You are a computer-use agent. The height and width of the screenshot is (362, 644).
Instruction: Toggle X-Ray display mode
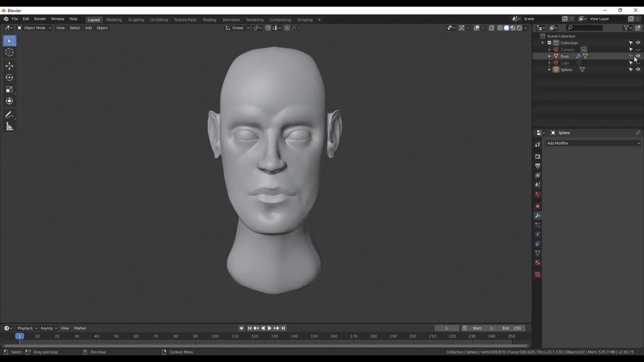click(x=492, y=28)
